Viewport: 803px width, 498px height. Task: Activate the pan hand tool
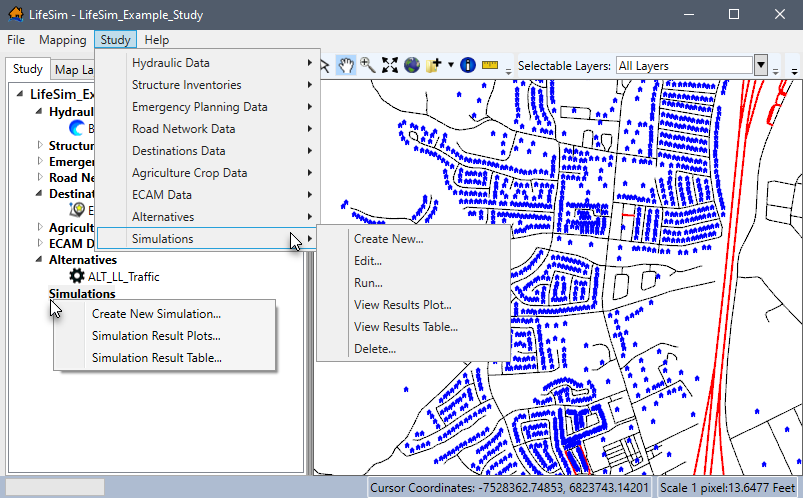coord(346,66)
